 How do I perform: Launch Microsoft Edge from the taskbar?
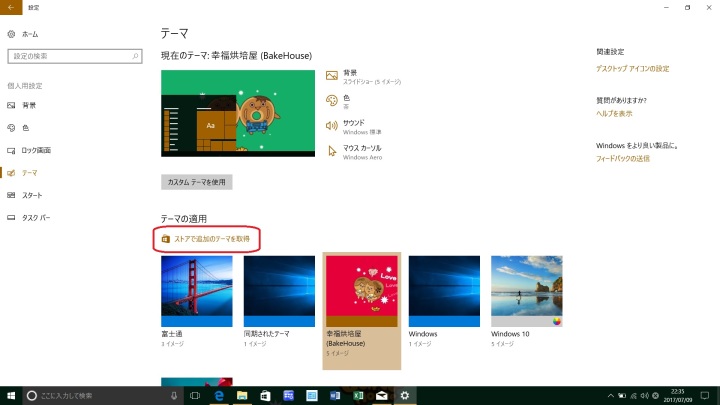pyautogui.click(x=219, y=395)
